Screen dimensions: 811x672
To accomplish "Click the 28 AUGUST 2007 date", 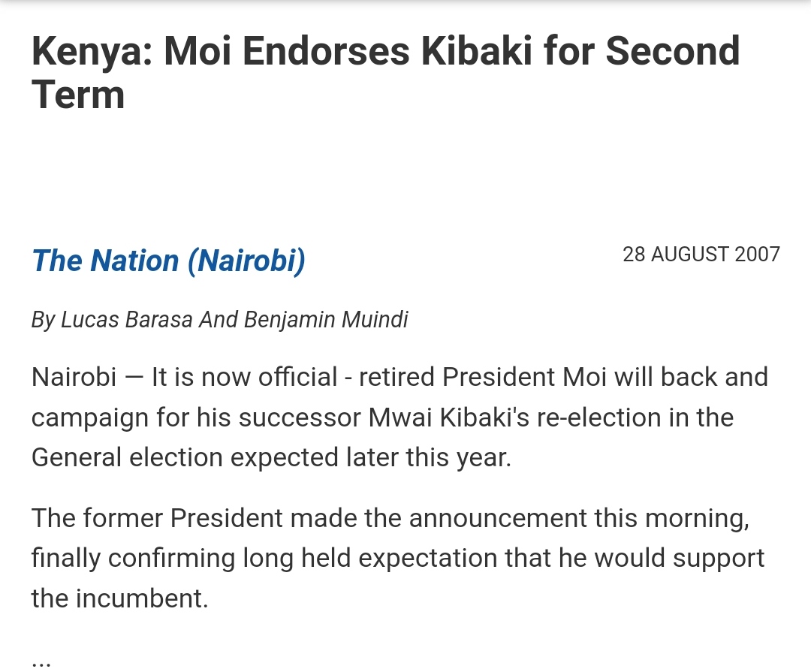I will (x=701, y=254).
